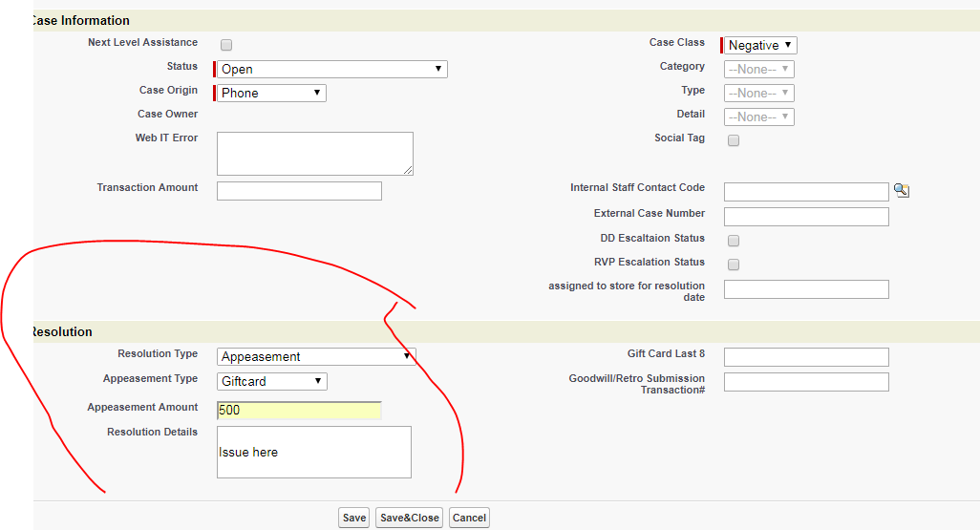
Task: Select the Appeasement Amount input field
Action: click(299, 411)
